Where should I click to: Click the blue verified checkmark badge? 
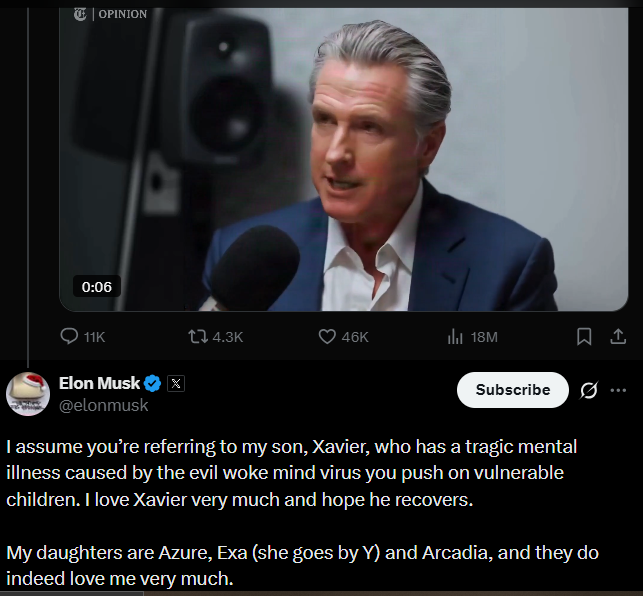[x=153, y=383]
